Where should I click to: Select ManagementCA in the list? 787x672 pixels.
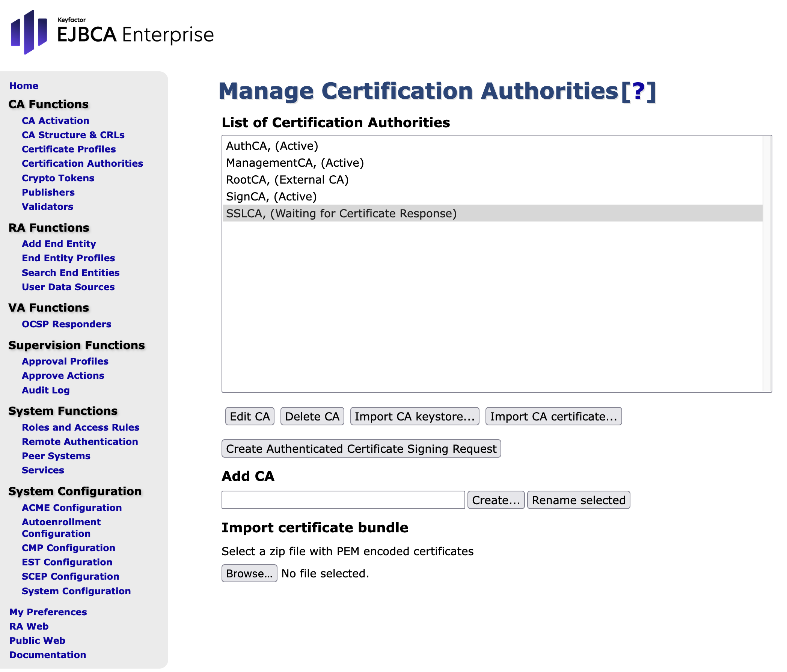coord(295,163)
